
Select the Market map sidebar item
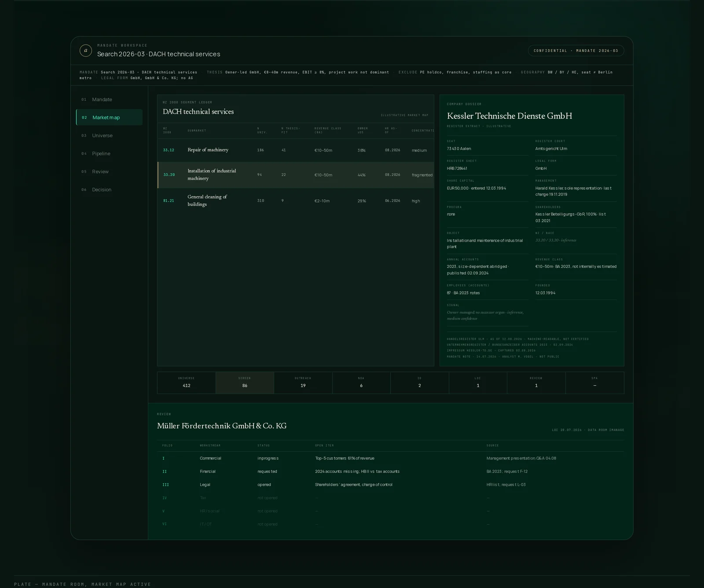pyautogui.click(x=109, y=117)
